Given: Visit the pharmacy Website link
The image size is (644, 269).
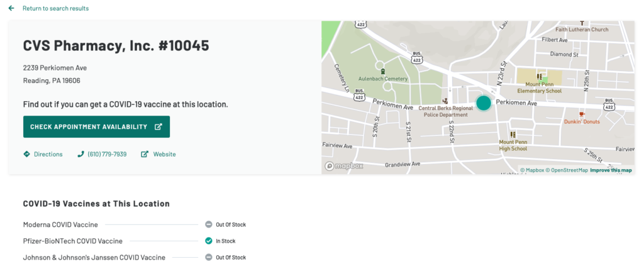Looking at the screenshot, I should click(164, 154).
